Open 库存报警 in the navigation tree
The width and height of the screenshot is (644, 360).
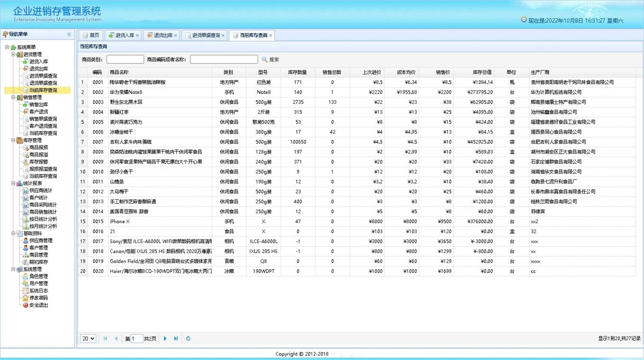pos(38,162)
